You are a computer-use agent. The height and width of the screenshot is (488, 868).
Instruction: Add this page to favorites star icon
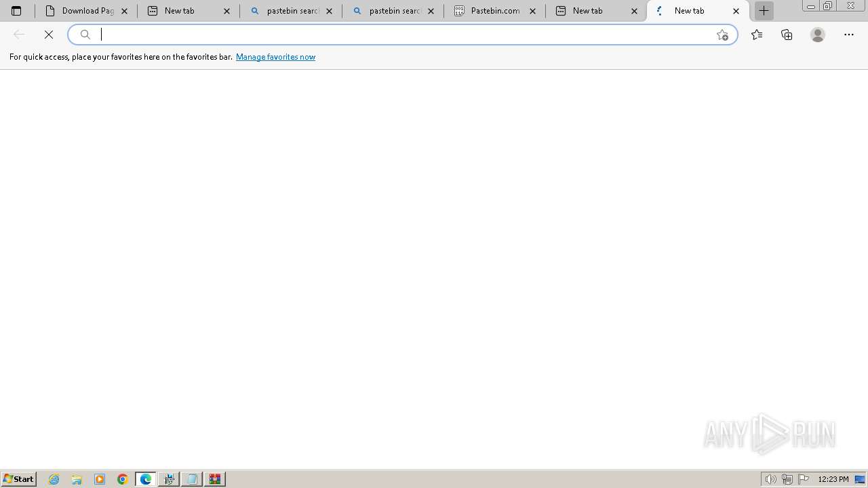pos(722,35)
